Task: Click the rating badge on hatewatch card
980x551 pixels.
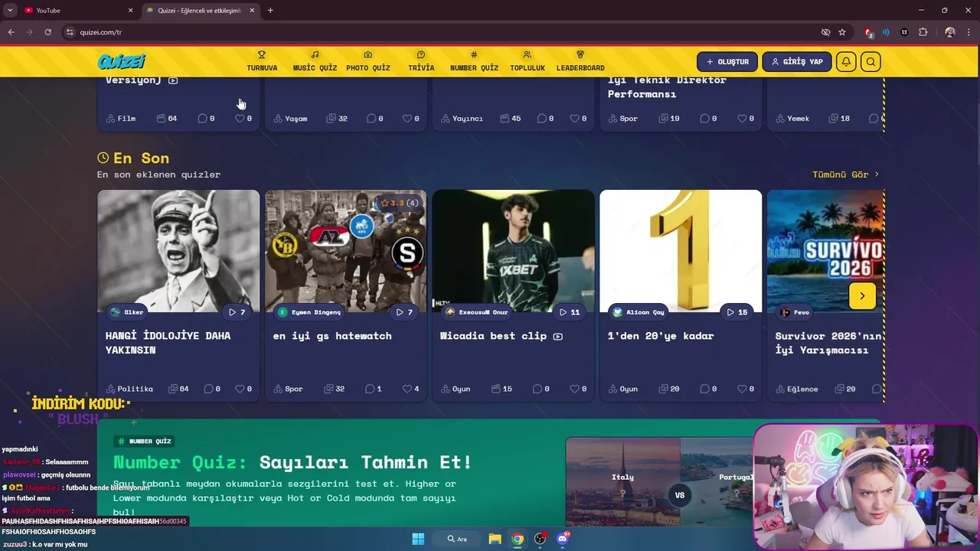Action: tap(400, 203)
